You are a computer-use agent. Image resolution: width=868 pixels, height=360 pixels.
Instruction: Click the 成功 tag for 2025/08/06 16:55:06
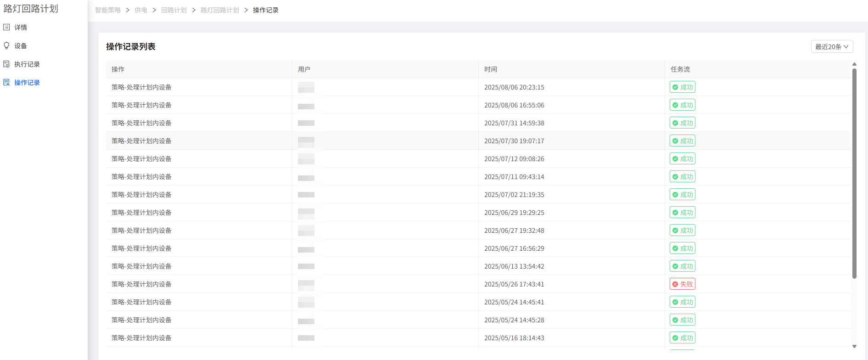pos(683,105)
